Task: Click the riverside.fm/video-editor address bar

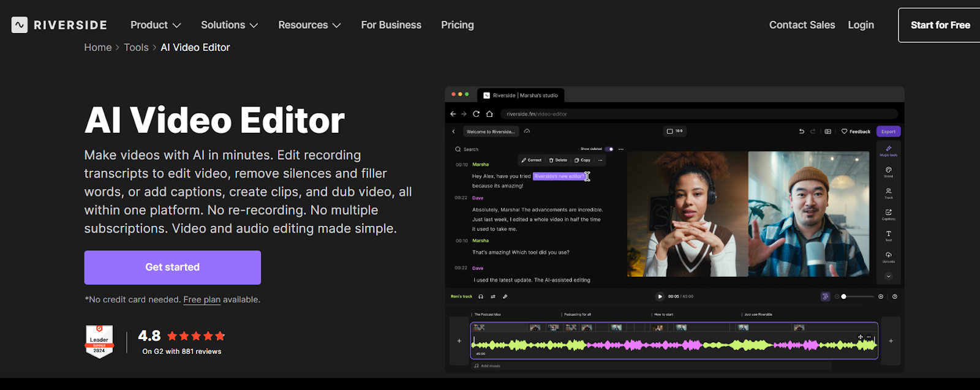Action: (699, 114)
